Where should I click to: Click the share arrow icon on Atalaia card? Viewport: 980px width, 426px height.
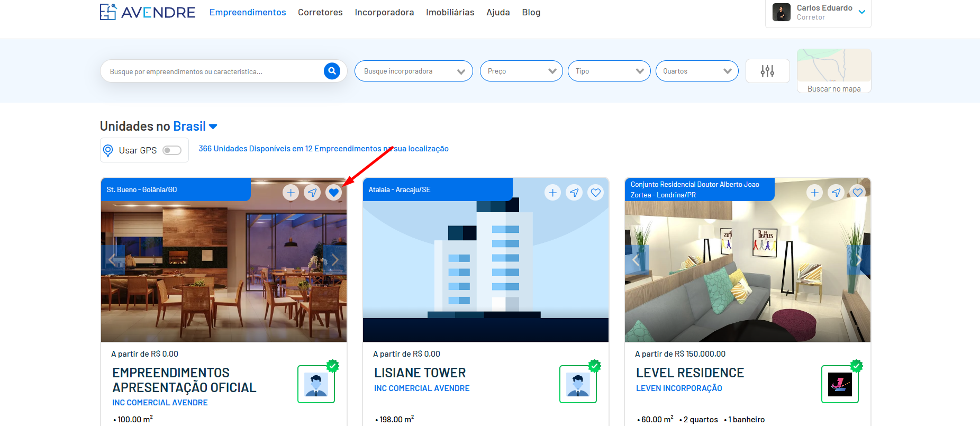click(x=574, y=193)
